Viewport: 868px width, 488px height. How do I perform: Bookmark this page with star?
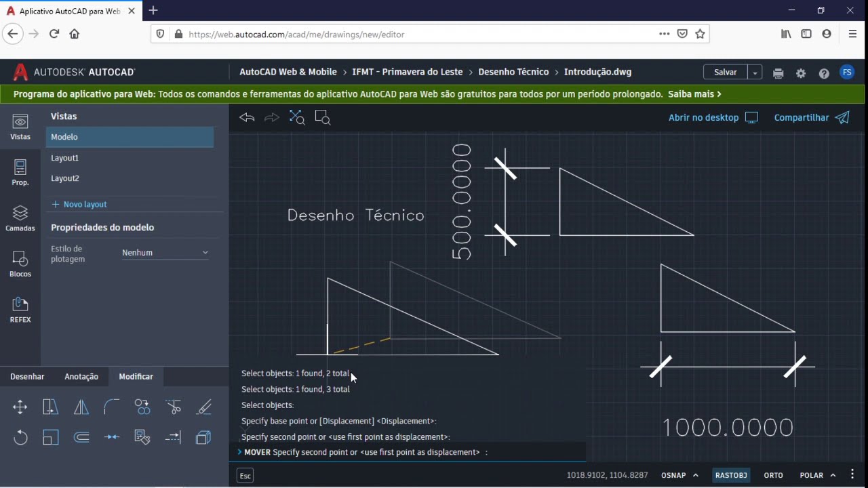coord(701,34)
